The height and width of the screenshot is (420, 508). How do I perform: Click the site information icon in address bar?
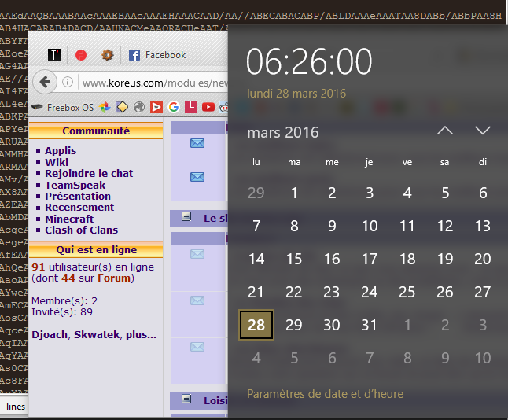coord(68,83)
